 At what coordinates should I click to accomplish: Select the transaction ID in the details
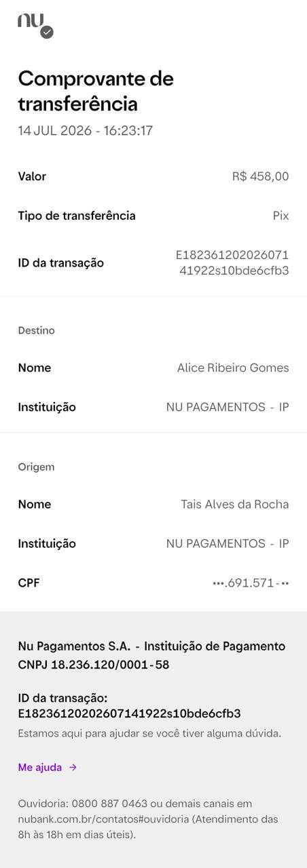tap(232, 263)
